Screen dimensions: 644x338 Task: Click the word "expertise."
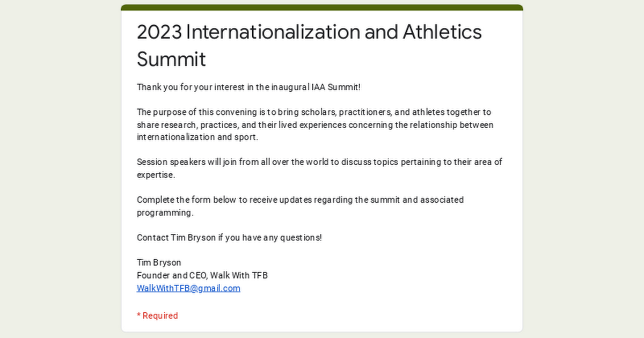[x=156, y=175]
